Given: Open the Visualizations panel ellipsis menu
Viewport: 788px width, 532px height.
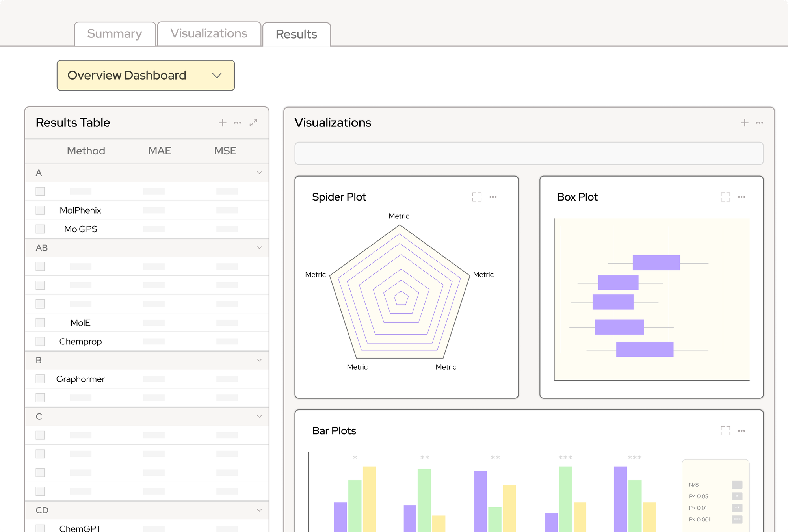Looking at the screenshot, I should 759,123.
